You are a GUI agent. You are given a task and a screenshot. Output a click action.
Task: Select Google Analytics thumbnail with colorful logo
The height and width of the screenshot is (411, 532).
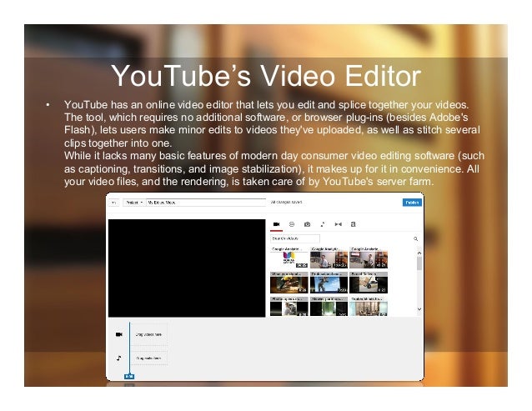click(x=289, y=259)
